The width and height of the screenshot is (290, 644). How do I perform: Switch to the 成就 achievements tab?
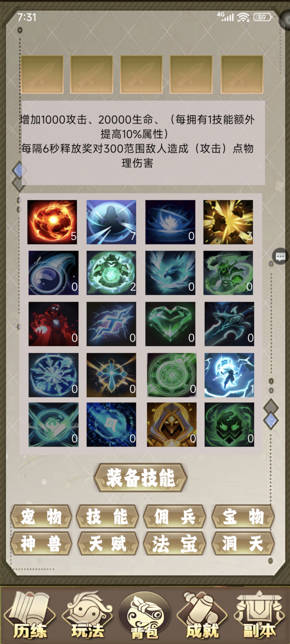tap(202, 616)
